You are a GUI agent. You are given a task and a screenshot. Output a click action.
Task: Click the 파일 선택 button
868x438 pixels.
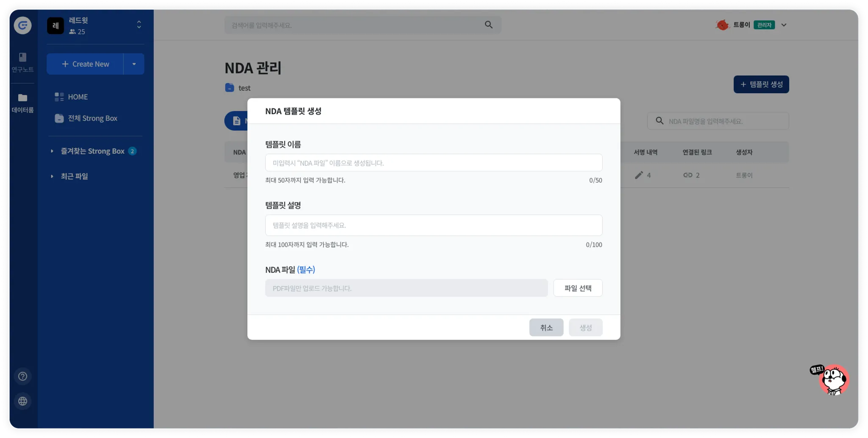(x=578, y=288)
